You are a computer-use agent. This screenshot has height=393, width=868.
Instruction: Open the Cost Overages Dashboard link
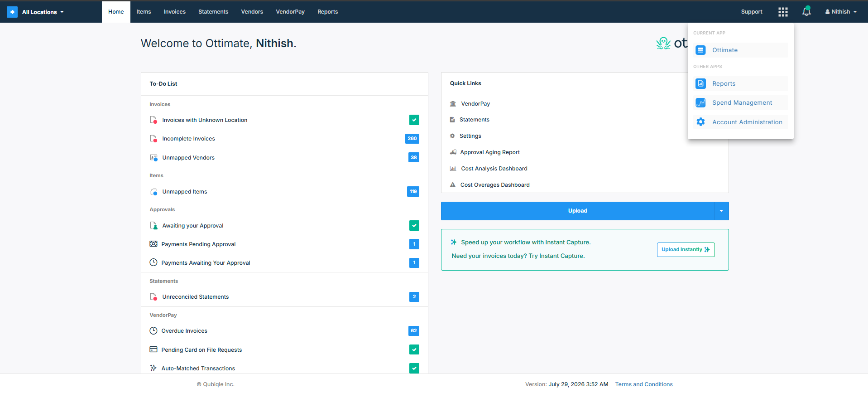coord(495,185)
